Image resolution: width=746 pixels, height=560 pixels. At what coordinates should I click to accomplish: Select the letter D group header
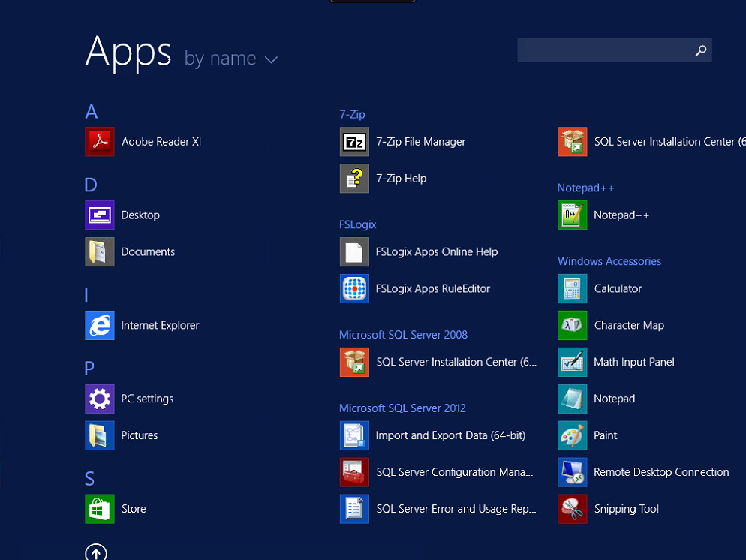point(91,185)
